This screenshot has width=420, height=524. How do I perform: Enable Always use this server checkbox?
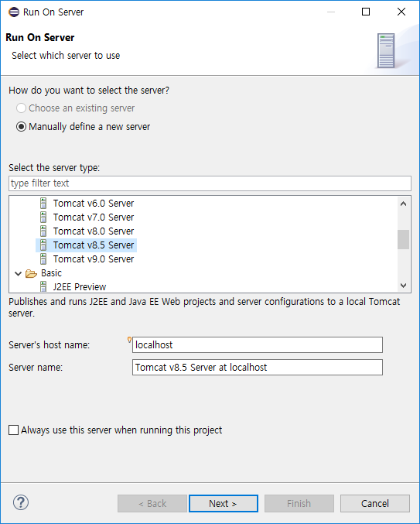(x=13, y=430)
